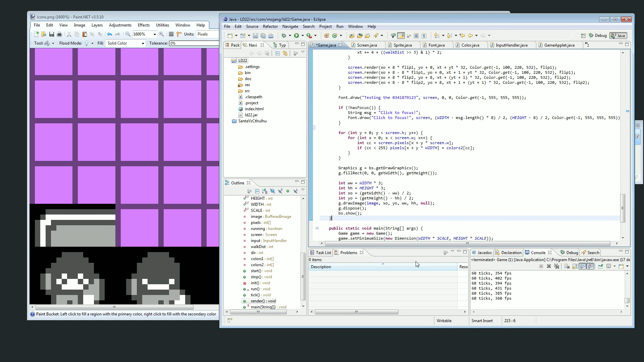
Task: Switch to the Screen.java editor tab
Action: pyautogui.click(x=367, y=45)
